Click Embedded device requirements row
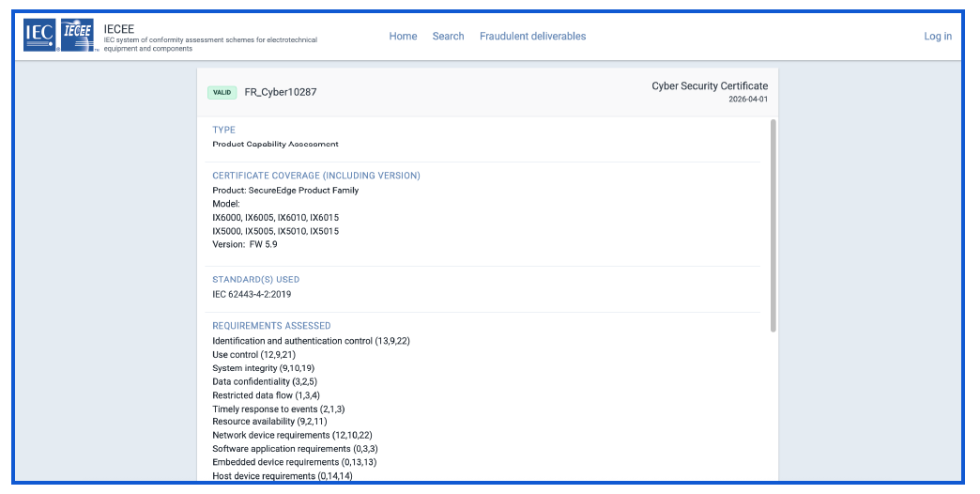 tap(295, 463)
